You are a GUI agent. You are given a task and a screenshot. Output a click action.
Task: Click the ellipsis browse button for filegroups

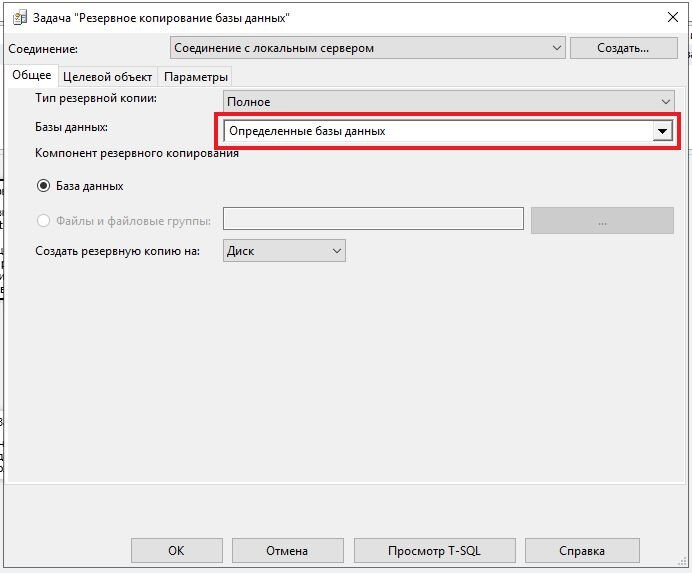tap(602, 220)
